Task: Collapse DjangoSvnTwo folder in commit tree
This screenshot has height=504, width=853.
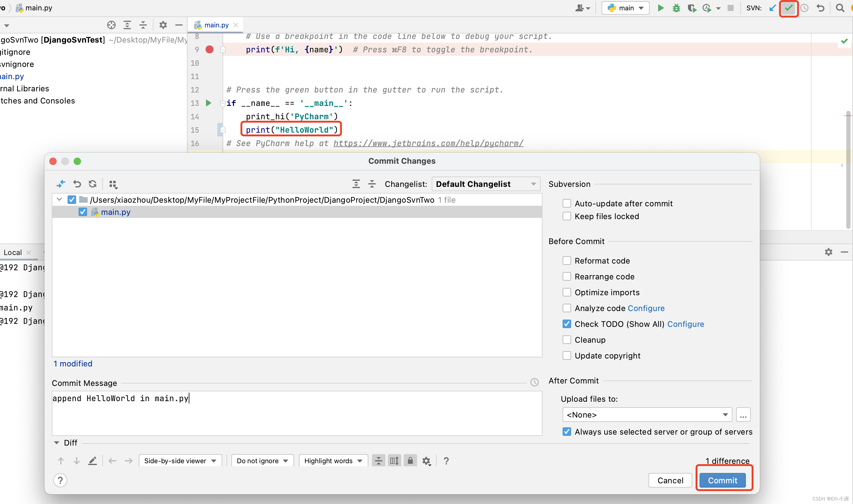Action: (x=59, y=199)
